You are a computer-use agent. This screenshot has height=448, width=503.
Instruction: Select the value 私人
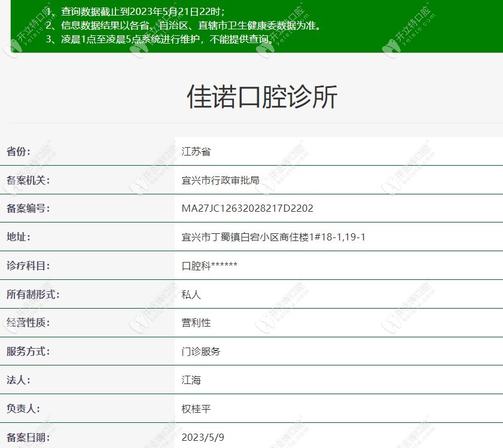pyautogui.click(x=191, y=294)
